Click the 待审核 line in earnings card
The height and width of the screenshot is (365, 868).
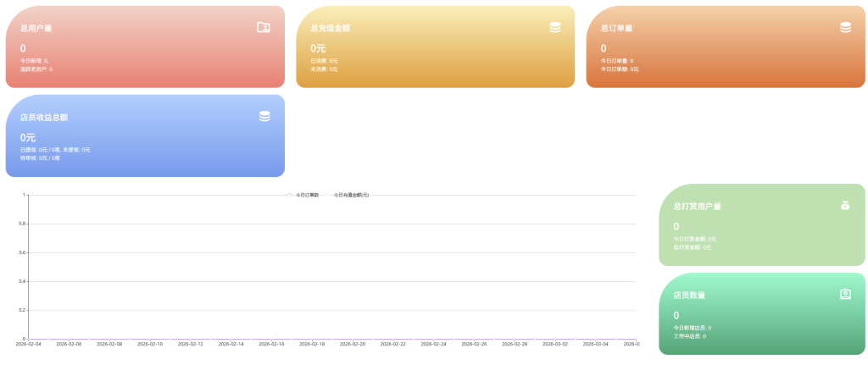(40, 158)
